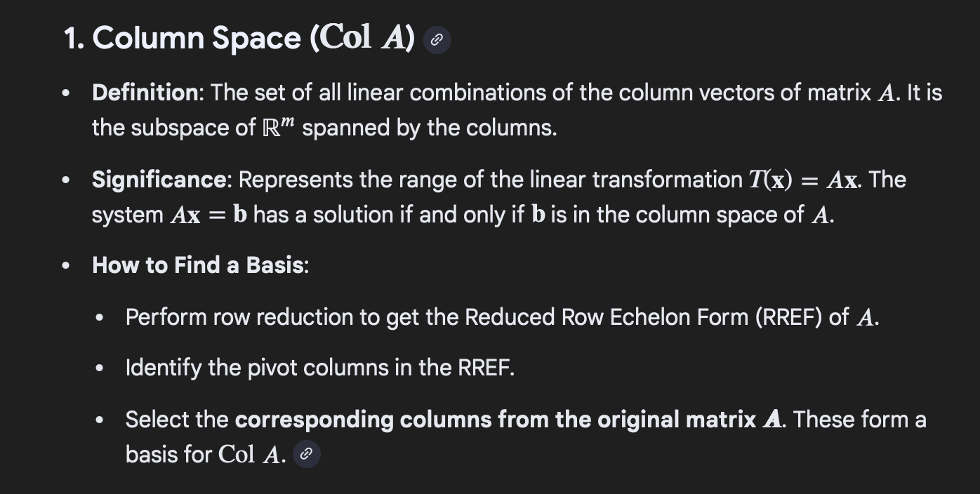Click the T(x) = Ax equation
Screen dimensions: 980x494
(x=803, y=180)
